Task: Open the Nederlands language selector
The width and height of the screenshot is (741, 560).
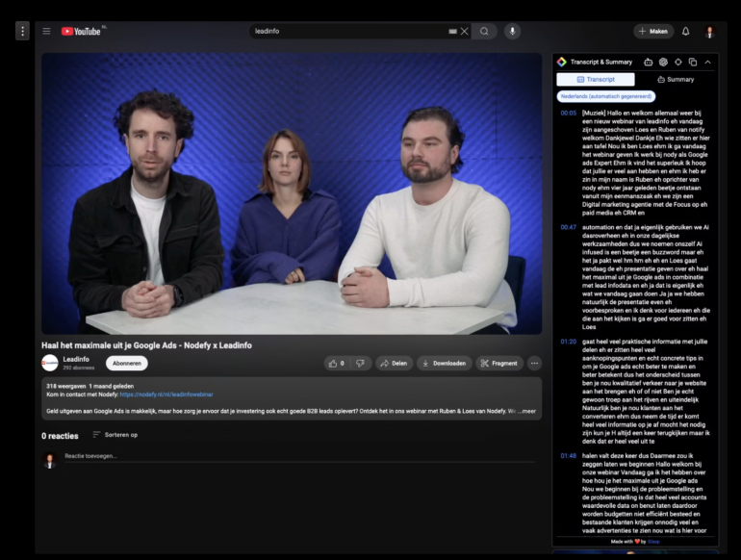Action: point(606,96)
